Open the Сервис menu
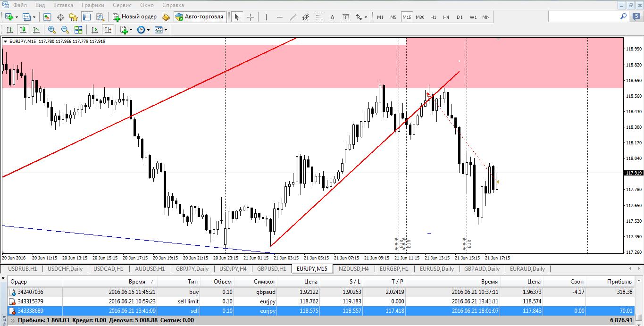Viewport: 644px width, 326px height. tap(122, 5)
